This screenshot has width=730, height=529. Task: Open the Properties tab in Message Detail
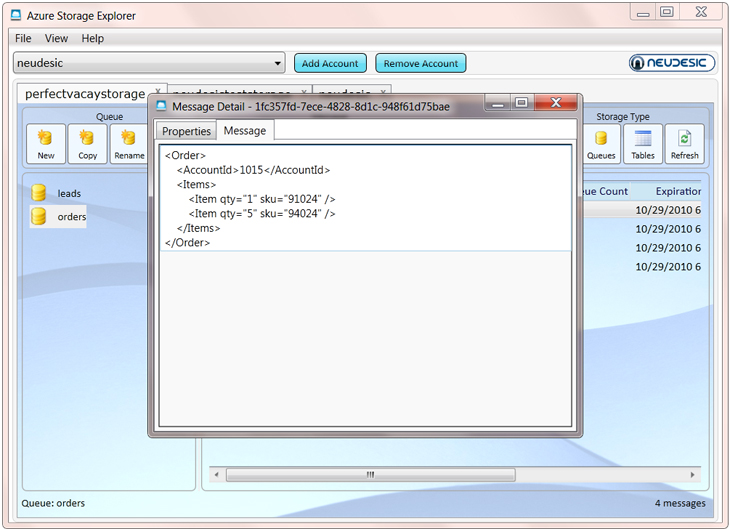coord(186,131)
